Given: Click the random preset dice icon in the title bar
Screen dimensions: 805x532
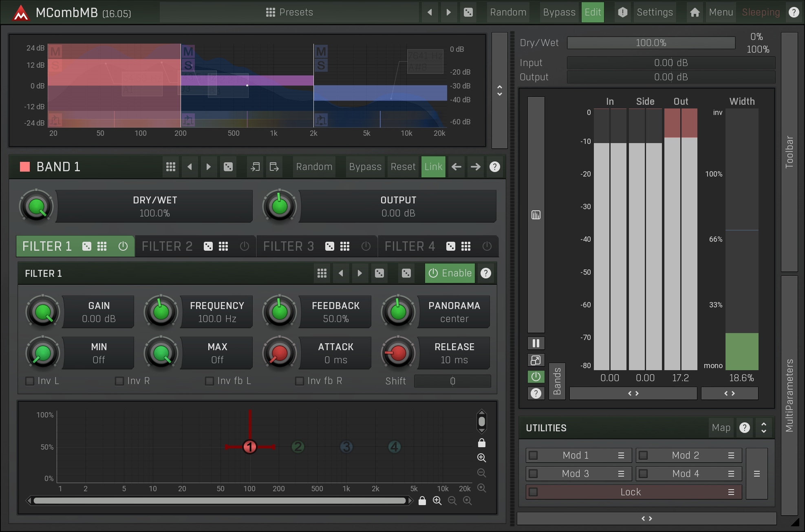Looking at the screenshot, I should point(468,12).
